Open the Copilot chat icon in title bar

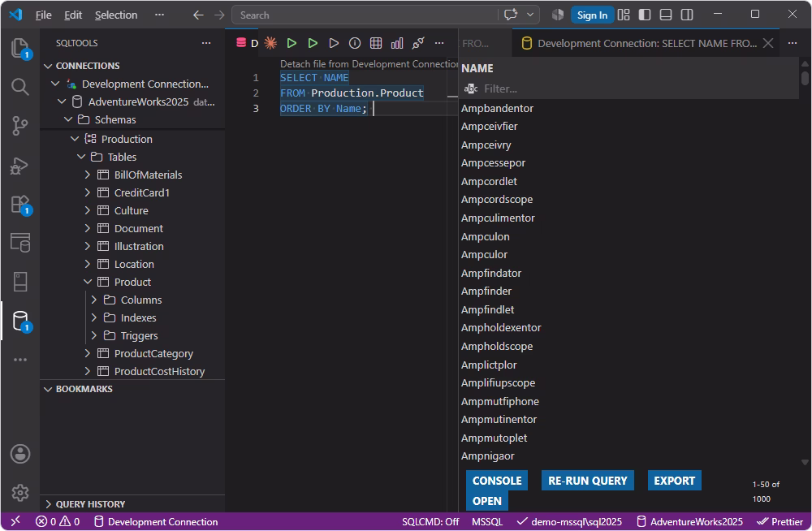pos(511,15)
